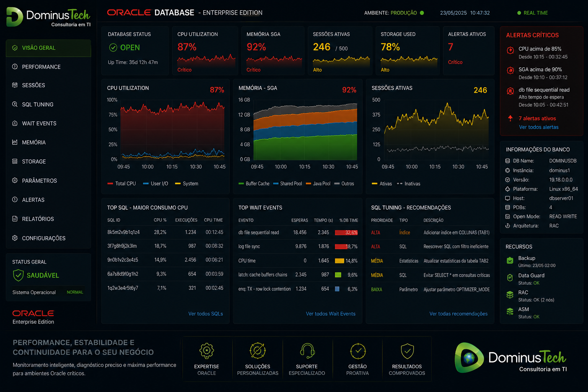Click the db file sequential read alert icon
Screen dimensions: 588x392
point(510,91)
